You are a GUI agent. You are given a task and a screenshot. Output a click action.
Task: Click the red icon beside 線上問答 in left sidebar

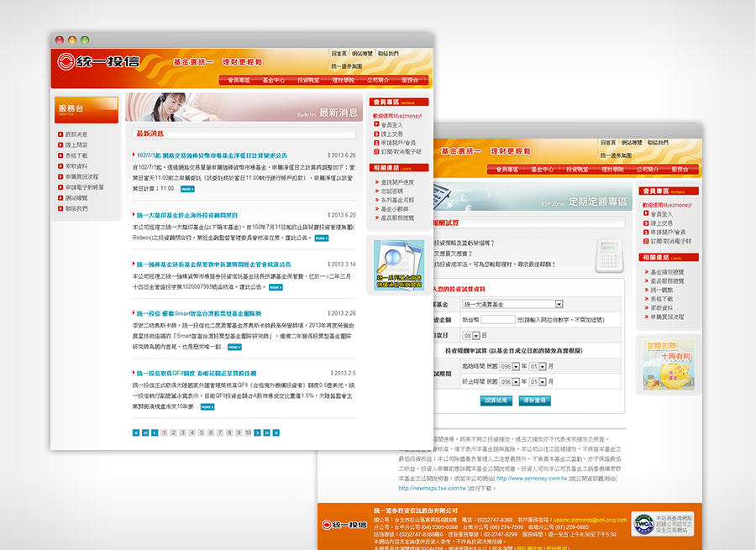(x=60, y=145)
